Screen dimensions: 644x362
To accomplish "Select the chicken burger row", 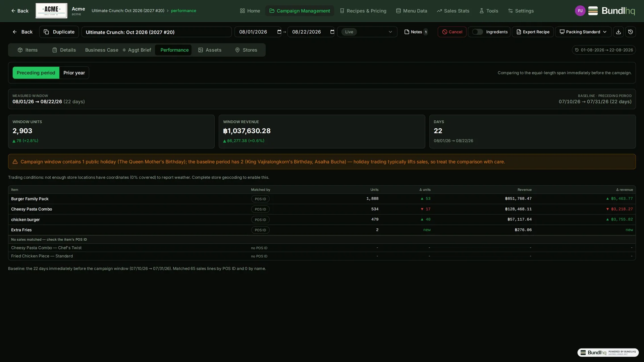I will pos(322,220).
